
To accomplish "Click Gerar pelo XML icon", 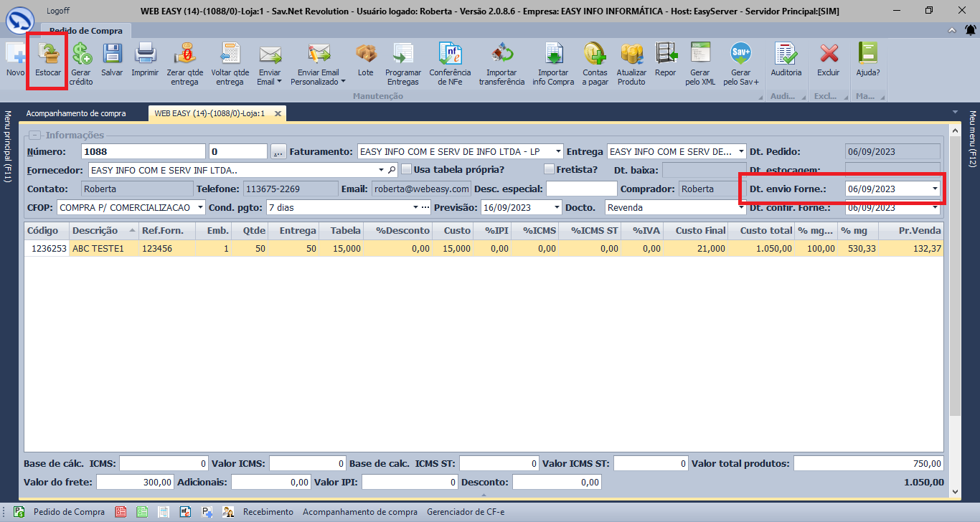I will click(x=700, y=54).
